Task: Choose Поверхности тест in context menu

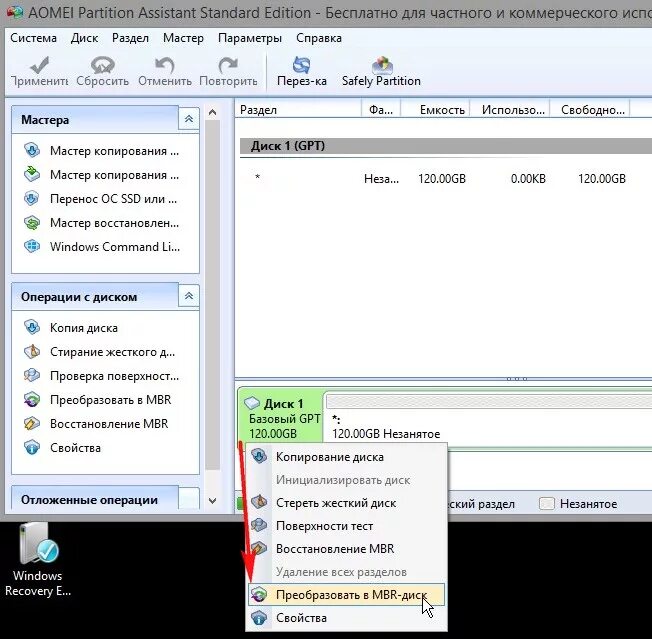Action: coord(346,526)
